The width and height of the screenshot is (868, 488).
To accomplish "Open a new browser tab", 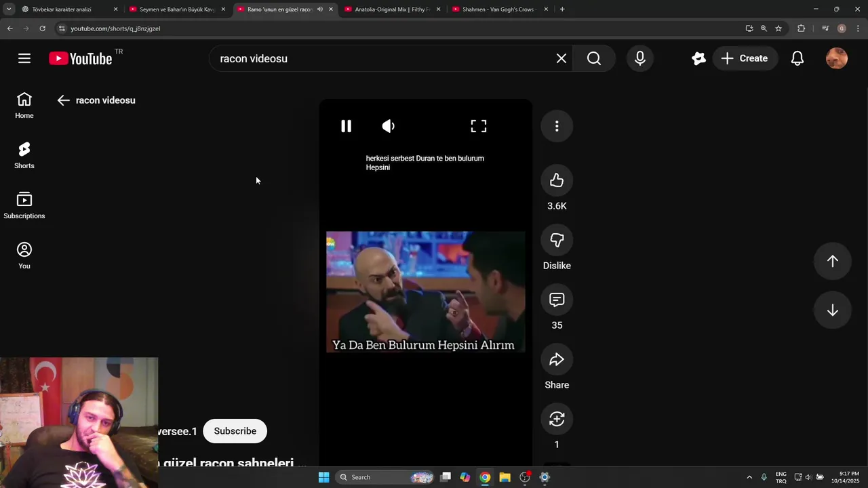I will pos(562,9).
